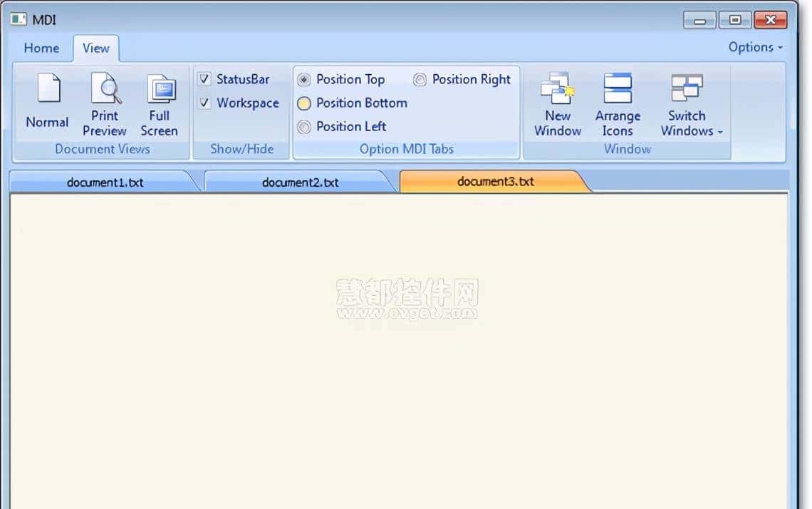Uncheck the StatusBar checkbox
The width and height of the screenshot is (812, 509).
204,79
